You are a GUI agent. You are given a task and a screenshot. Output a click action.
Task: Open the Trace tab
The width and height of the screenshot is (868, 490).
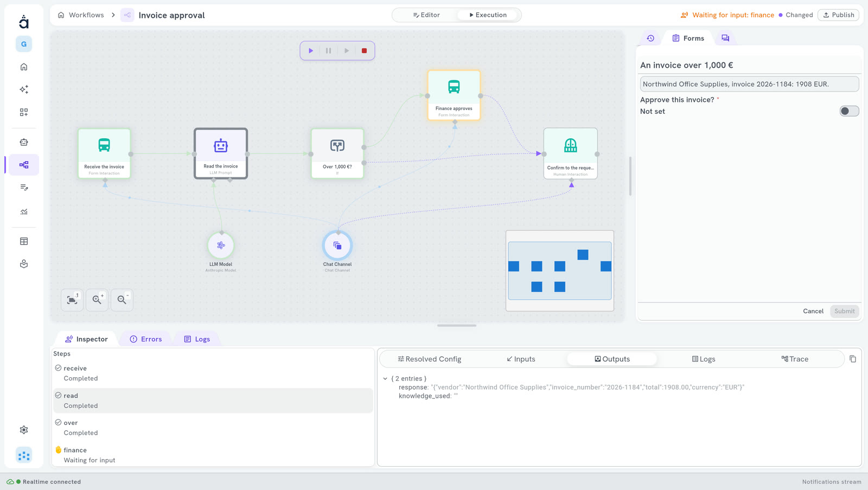coord(795,359)
